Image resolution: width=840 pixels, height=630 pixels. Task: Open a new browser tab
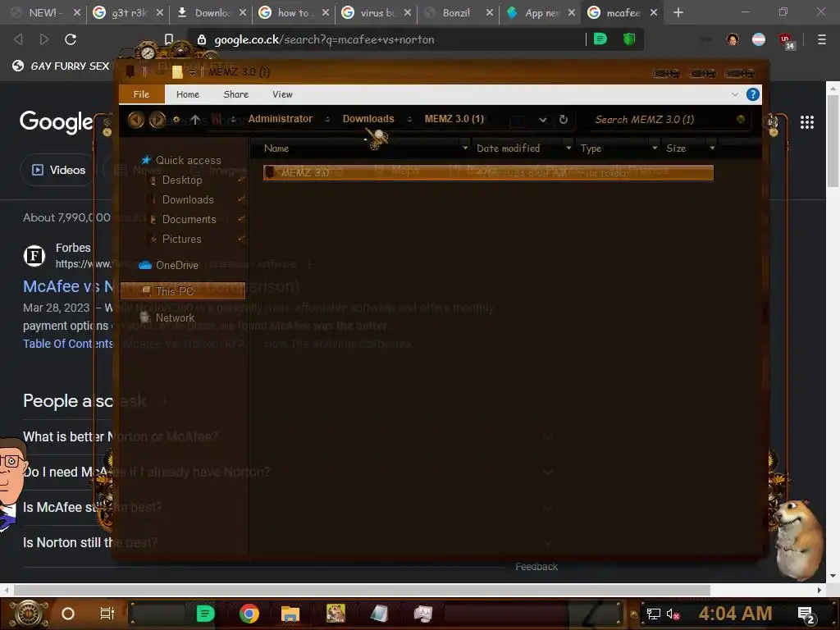pos(678,12)
